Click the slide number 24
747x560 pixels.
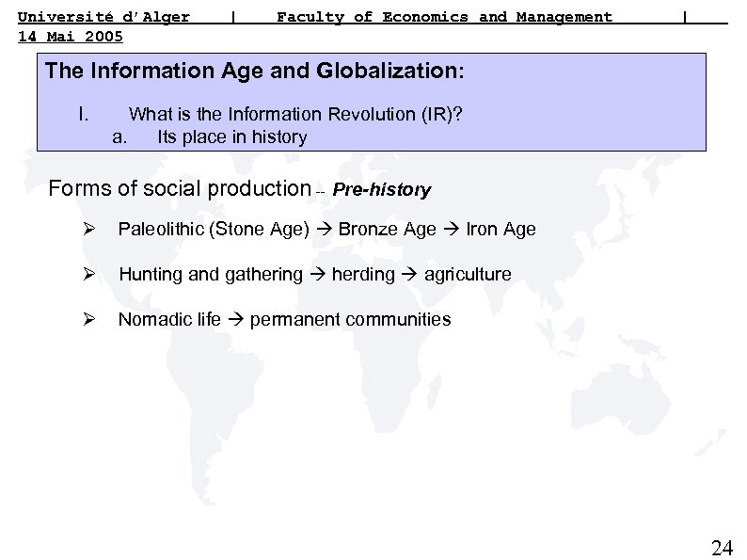[722, 548]
